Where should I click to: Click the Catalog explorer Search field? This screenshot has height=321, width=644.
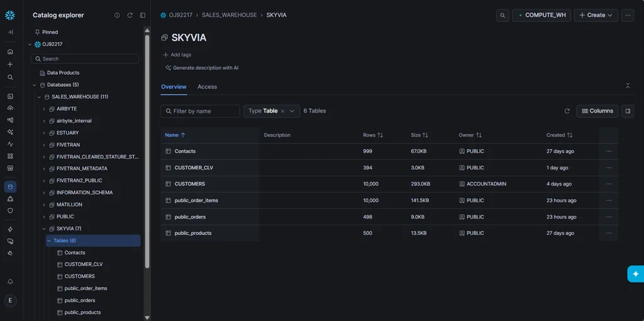[x=85, y=59]
